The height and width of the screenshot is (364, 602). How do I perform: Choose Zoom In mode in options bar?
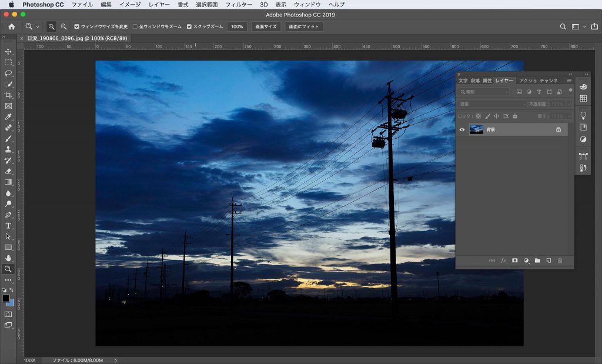[51, 26]
